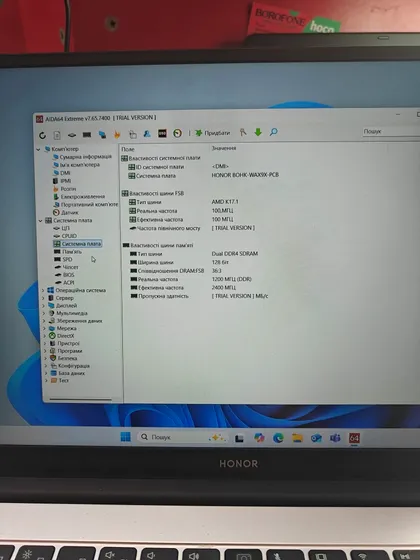The image size is (420, 560).
Task: Open File Explorer from the taskbar
Action: click(x=297, y=438)
